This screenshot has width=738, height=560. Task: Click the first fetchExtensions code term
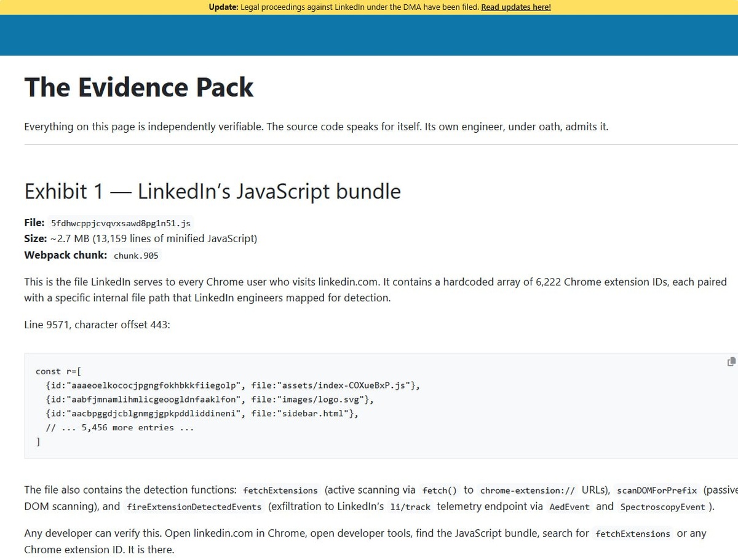point(280,491)
